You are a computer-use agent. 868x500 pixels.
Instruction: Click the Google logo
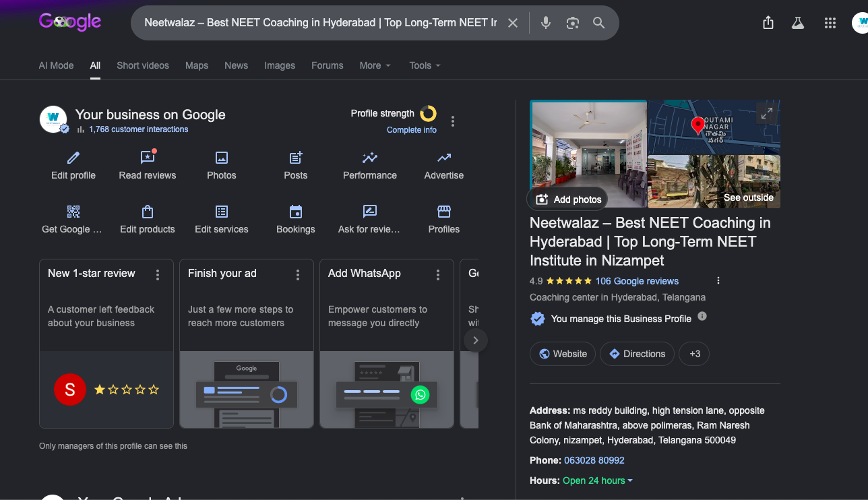70,22
